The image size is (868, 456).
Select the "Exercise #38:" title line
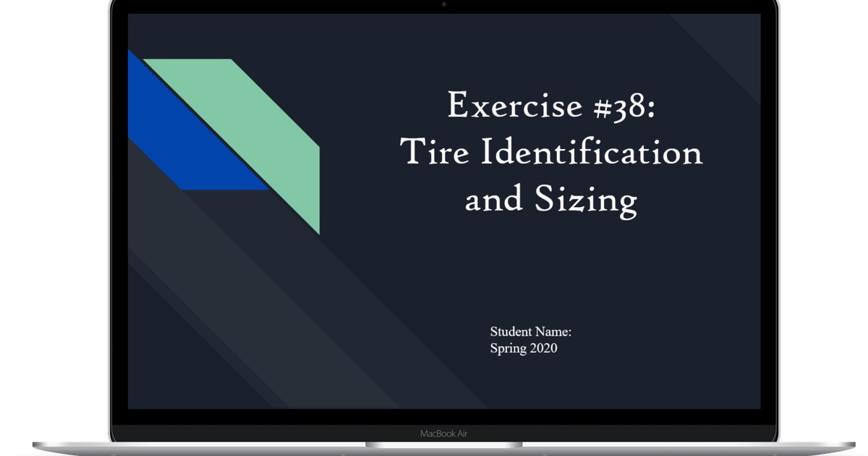coord(551,105)
